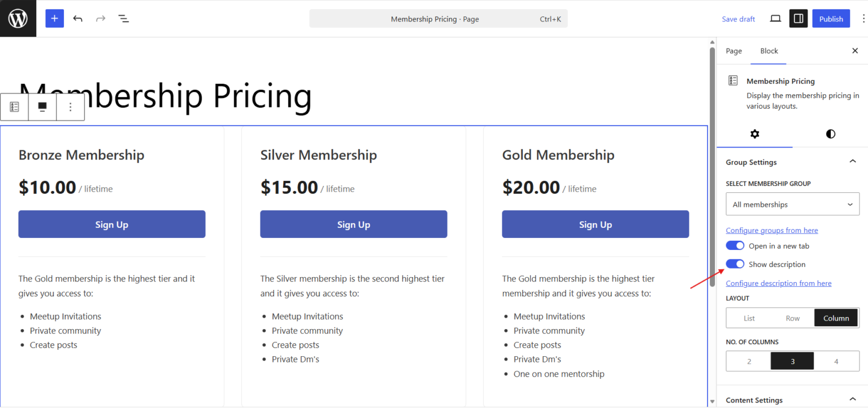
Task: Click the Publish button
Action: click(831, 19)
